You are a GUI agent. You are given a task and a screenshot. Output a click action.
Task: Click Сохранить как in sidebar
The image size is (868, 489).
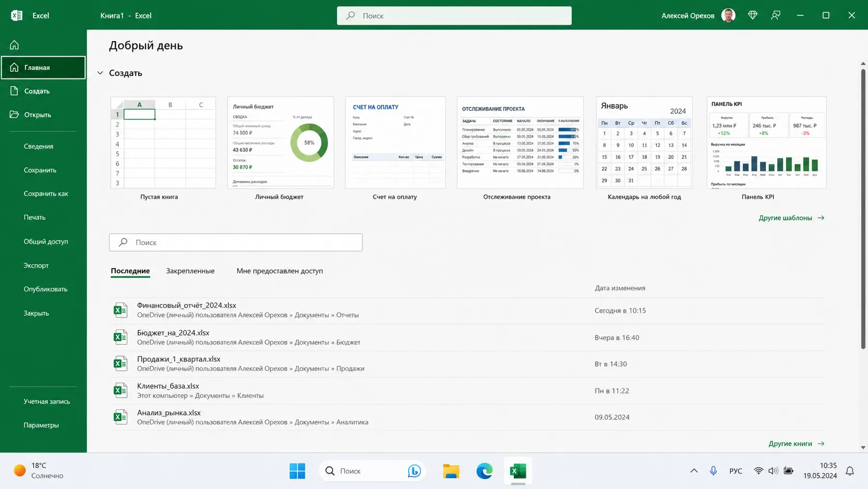click(x=46, y=193)
